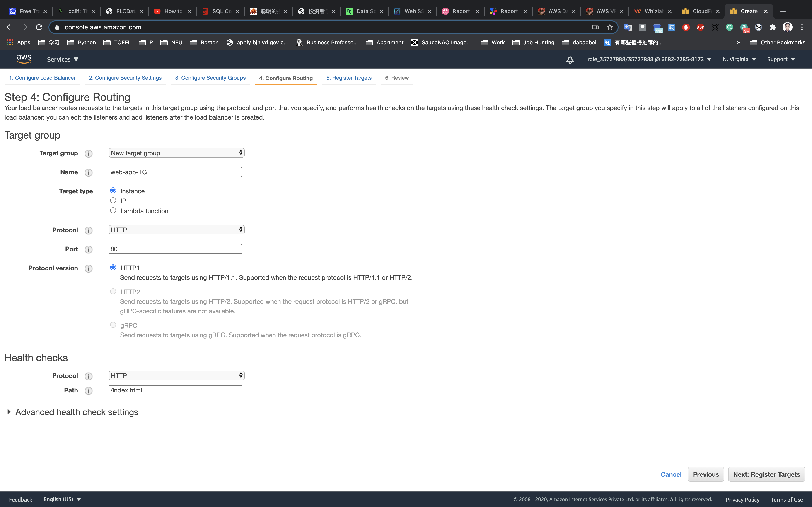812x507 pixels.
Task: Expand Advanced health check settings
Action: (77, 412)
